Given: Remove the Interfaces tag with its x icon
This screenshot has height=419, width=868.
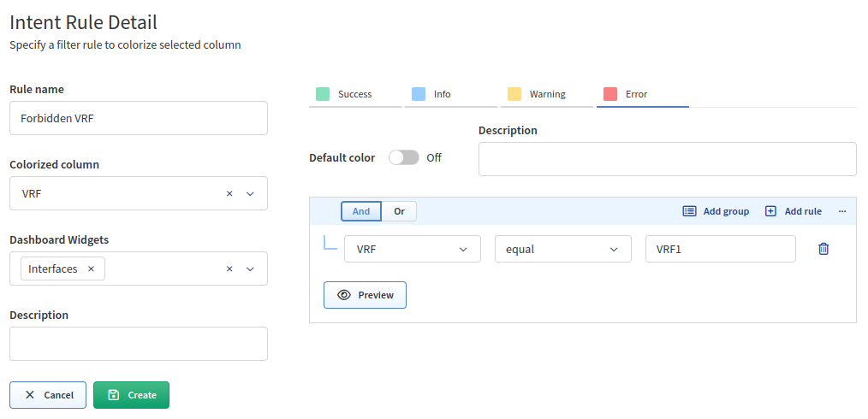Looking at the screenshot, I should pyautogui.click(x=91, y=269).
